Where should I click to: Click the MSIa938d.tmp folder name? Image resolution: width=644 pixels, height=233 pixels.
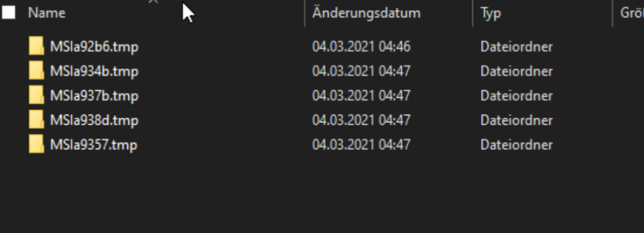(x=94, y=120)
